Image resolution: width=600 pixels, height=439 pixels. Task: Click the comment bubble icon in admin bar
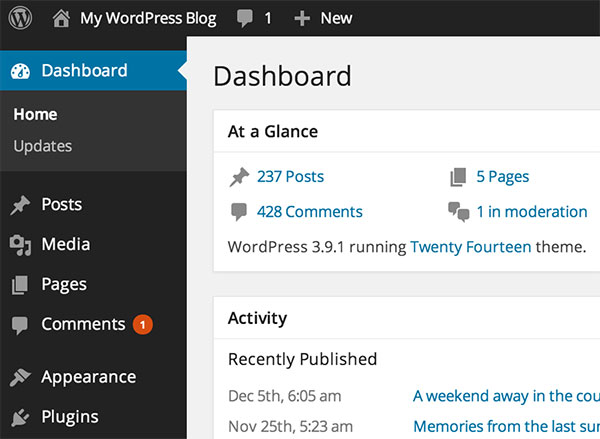(x=244, y=18)
